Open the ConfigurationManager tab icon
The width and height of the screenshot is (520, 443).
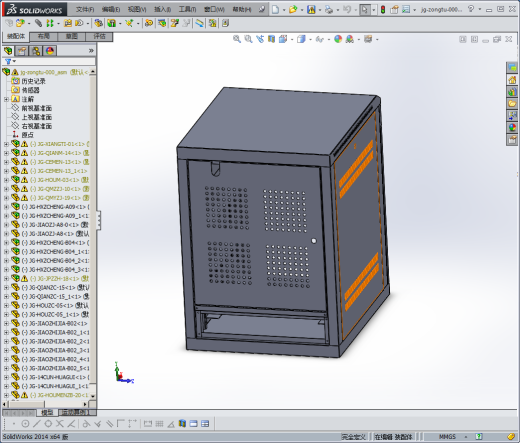[x=36, y=51]
